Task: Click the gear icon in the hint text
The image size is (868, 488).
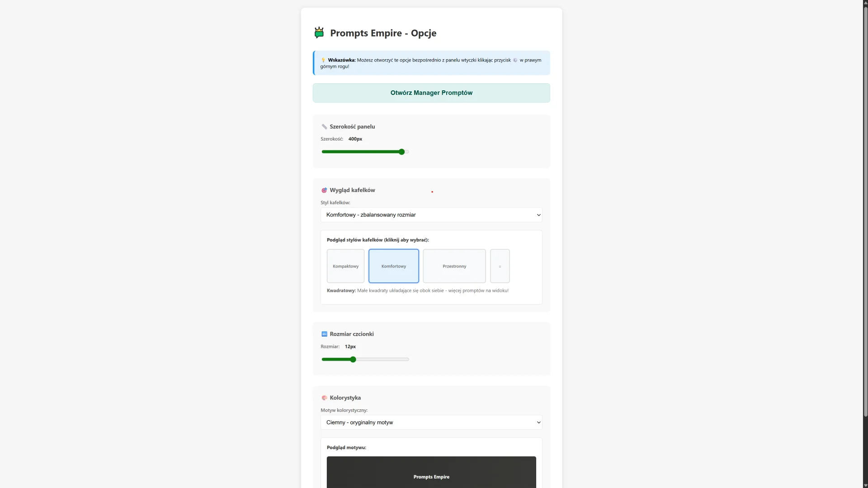Action: [x=515, y=60]
